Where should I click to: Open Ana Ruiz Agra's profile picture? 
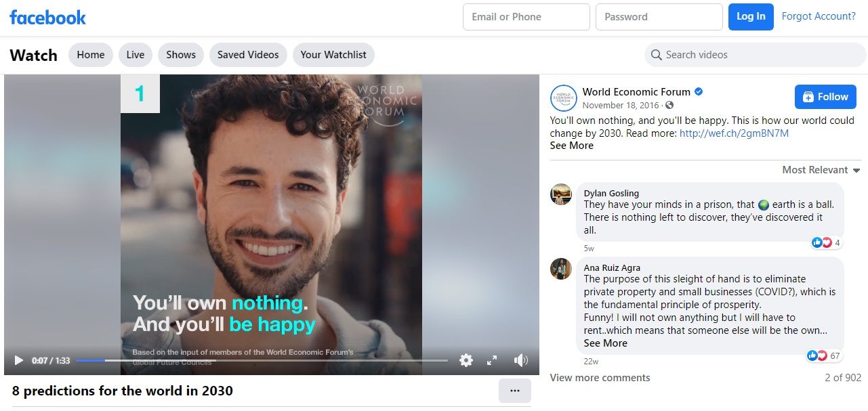click(561, 269)
